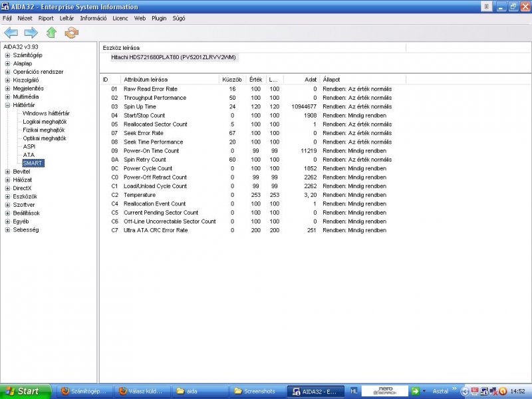Select the SMART tree item
532x399 pixels.
click(33, 163)
